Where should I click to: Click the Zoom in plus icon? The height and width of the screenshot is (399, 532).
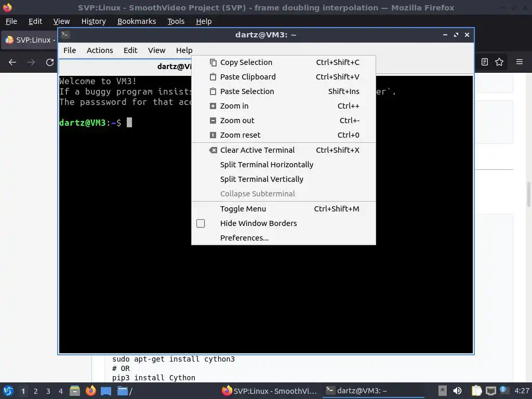[x=213, y=106]
